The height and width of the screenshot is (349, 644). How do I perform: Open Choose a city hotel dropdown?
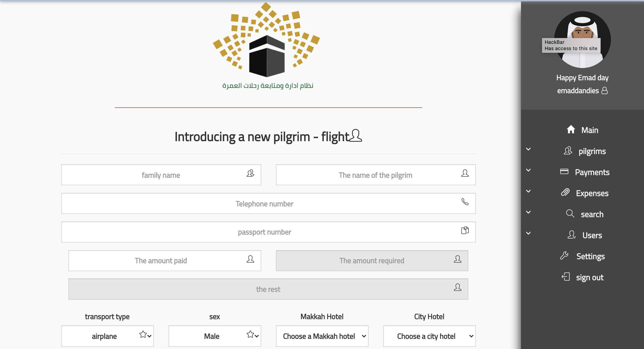pyautogui.click(x=429, y=336)
